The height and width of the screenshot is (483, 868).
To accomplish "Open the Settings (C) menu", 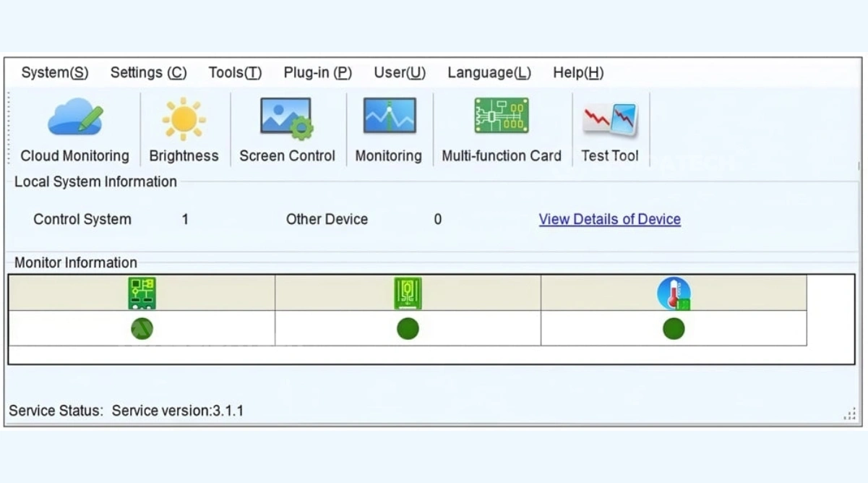I will 148,73.
